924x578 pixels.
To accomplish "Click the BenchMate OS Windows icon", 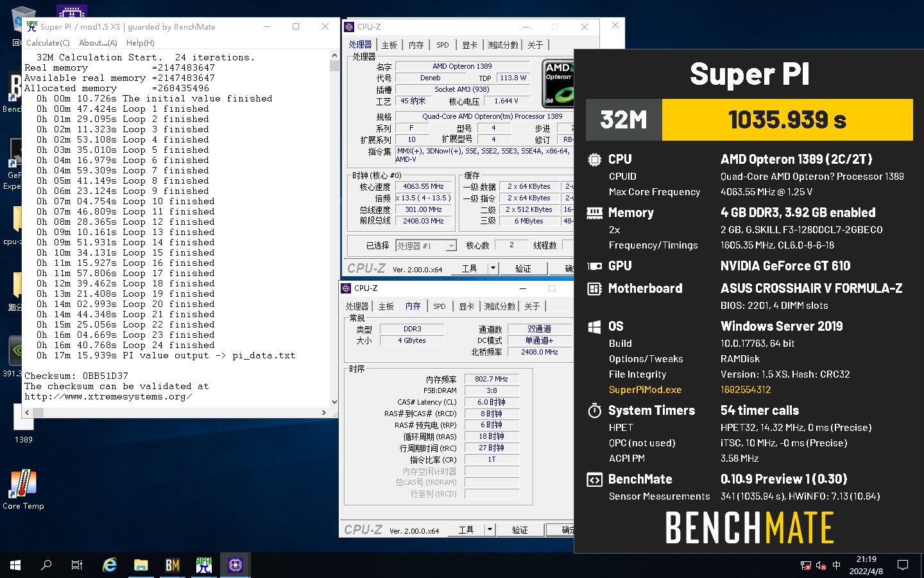I will point(594,326).
